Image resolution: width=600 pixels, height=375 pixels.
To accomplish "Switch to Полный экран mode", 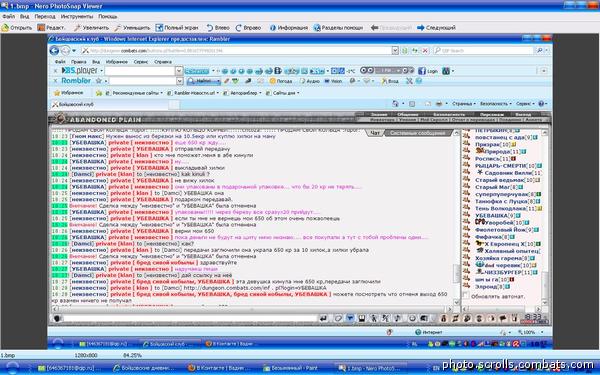I will click(177, 28).
